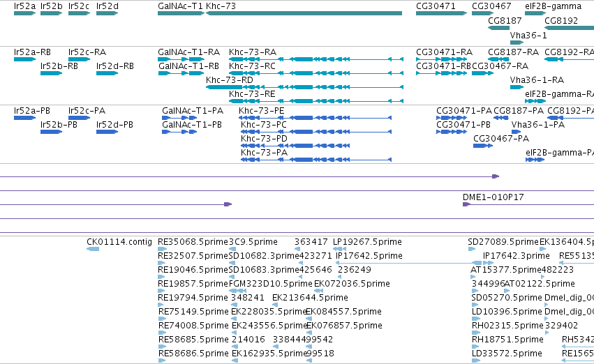Click the CG30467 gene label
Screen dimensions: 594x364
pyautogui.click(x=491, y=6)
